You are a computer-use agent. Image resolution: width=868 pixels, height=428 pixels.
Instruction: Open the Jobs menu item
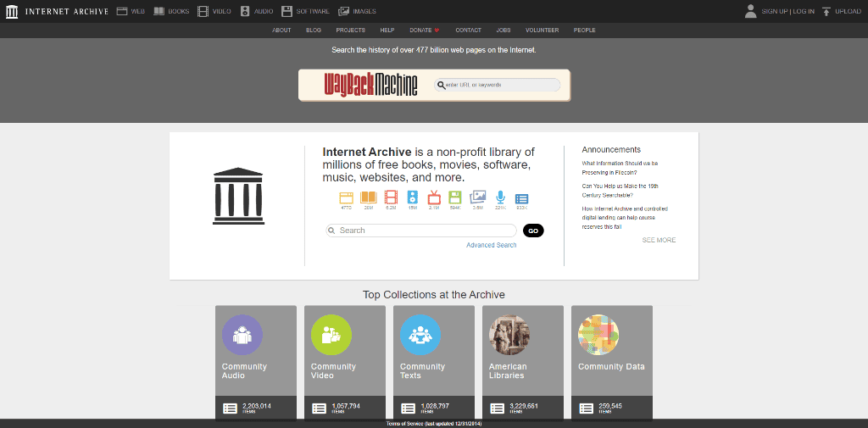coord(504,30)
